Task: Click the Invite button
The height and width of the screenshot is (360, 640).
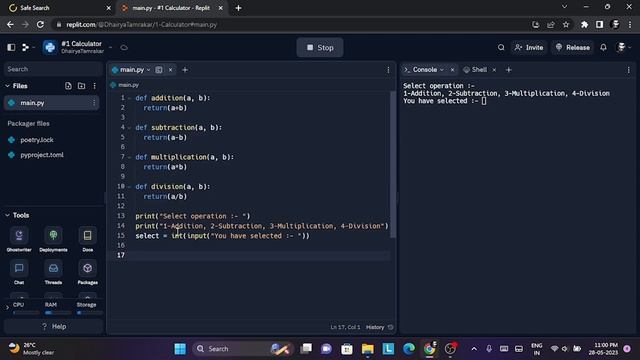Action: (529, 47)
